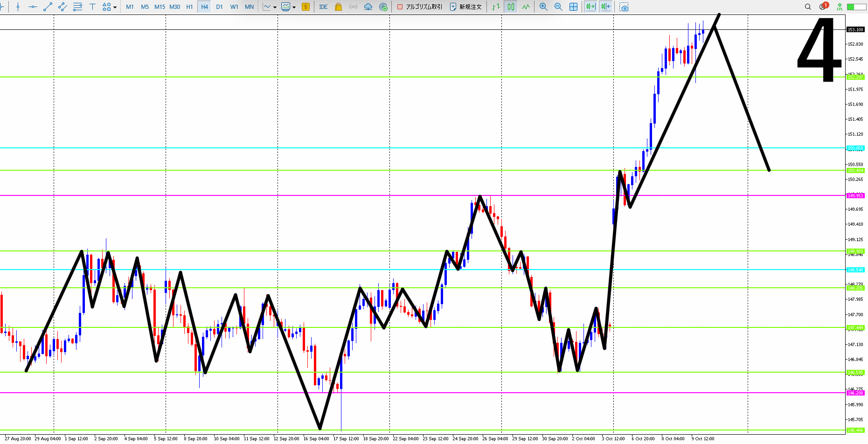Screen dimensions: 868x444
Task: Select the Fibonacci retracement tool
Action: 77,7
